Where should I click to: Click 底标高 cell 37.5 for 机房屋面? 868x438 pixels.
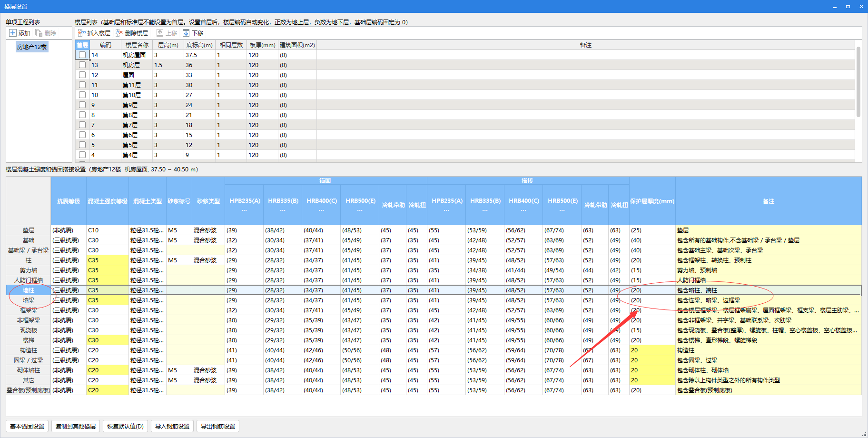point(199,55)
